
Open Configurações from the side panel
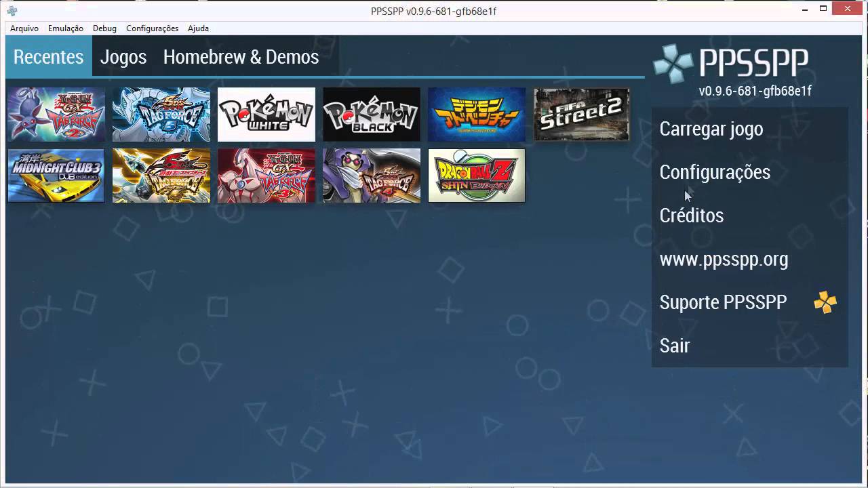click(750, 172)
